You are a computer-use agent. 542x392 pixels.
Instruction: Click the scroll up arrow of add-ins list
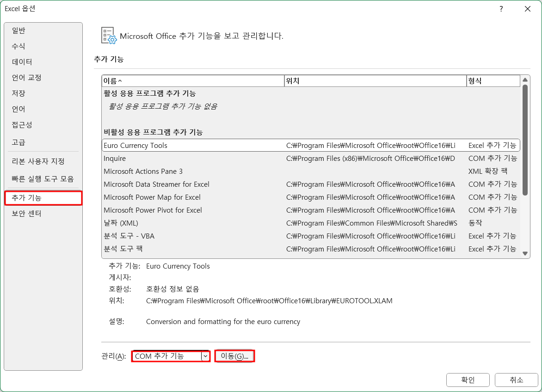point(525,80)
